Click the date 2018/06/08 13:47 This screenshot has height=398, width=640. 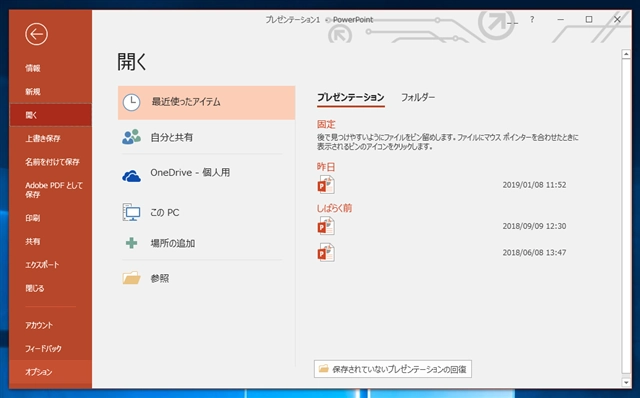point(534,253)
